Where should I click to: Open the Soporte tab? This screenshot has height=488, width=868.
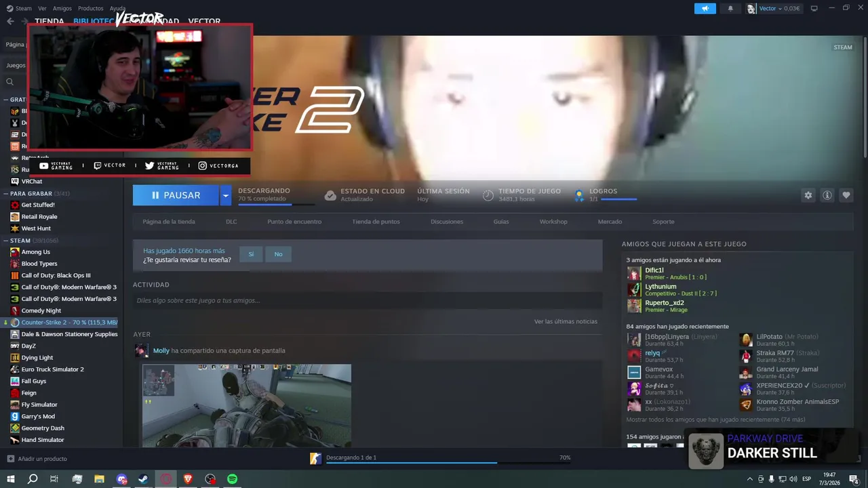663,222
